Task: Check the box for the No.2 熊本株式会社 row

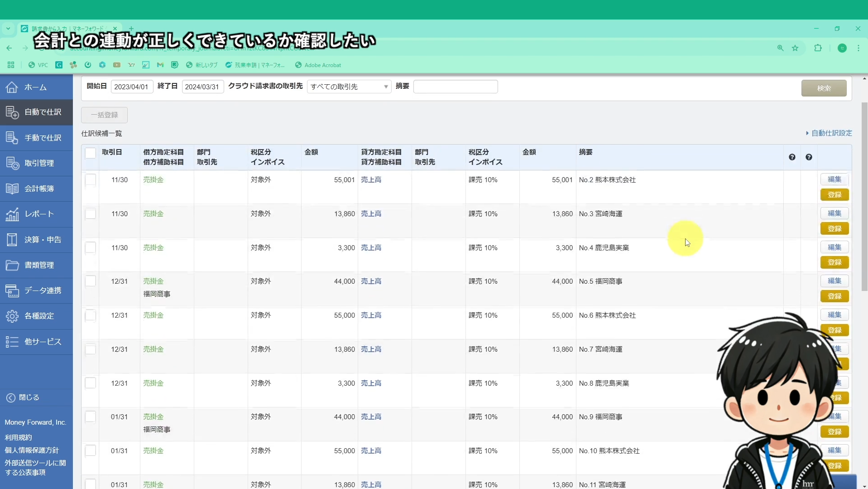Action: [x=91, y=180]
